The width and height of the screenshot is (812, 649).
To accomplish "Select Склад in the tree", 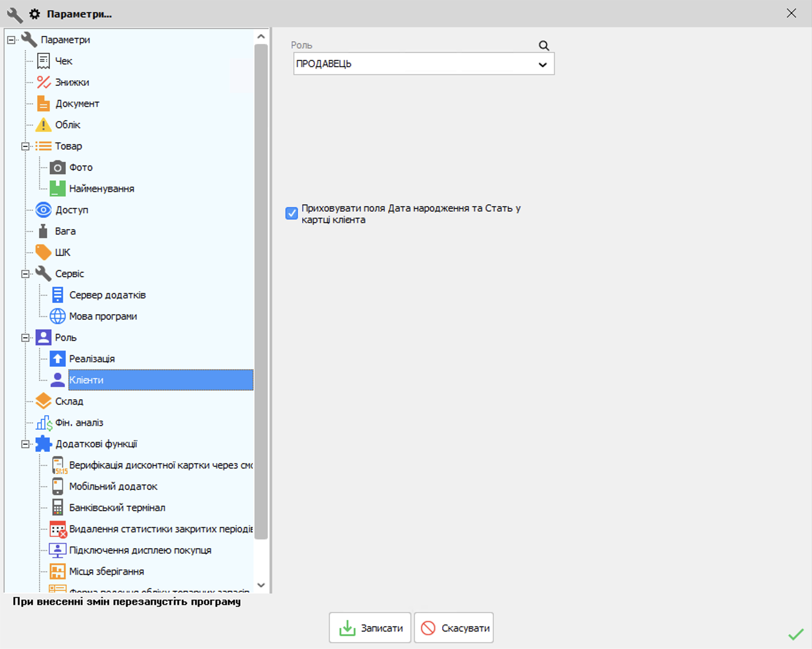I will [x=69, y=401].
